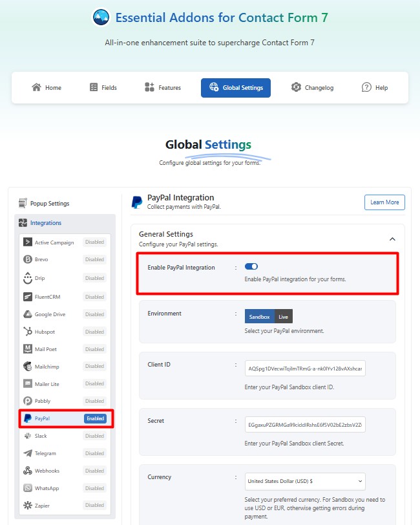Open the Help tab
420x525 pixels.
point(375,87)
